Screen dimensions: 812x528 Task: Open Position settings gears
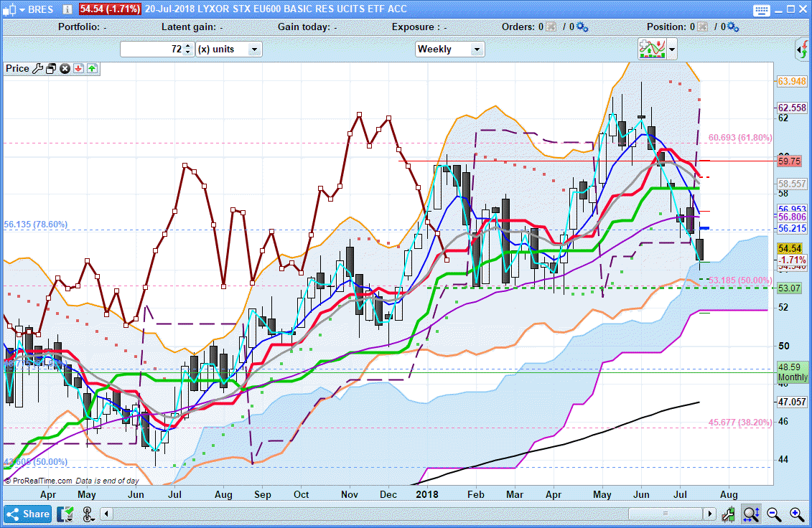(733, 27)
